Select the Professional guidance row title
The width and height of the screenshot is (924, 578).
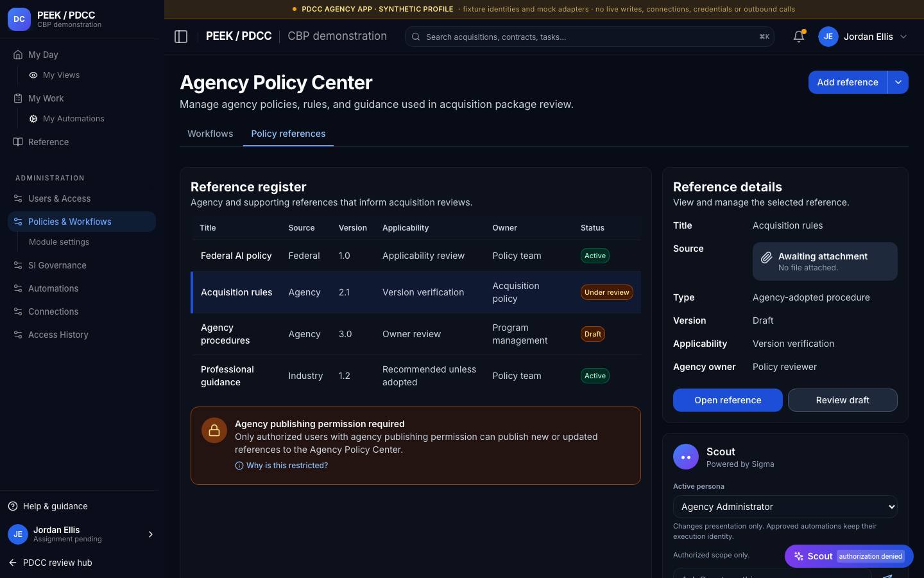[x=227, y=376]
